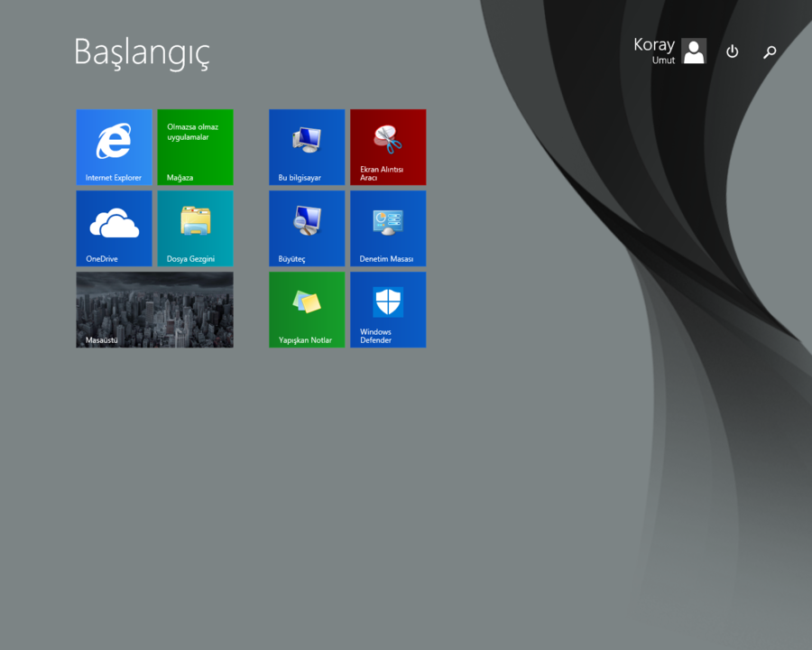Open the Denetim Masası control panel tile
This screenshot has height=650, width=812.
388,228
